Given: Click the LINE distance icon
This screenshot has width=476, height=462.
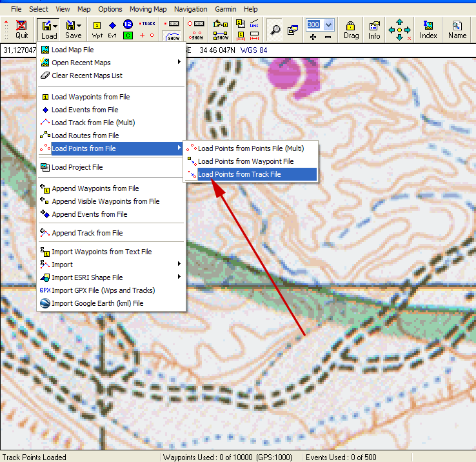Looking at the screenshot, I should 254,24.
